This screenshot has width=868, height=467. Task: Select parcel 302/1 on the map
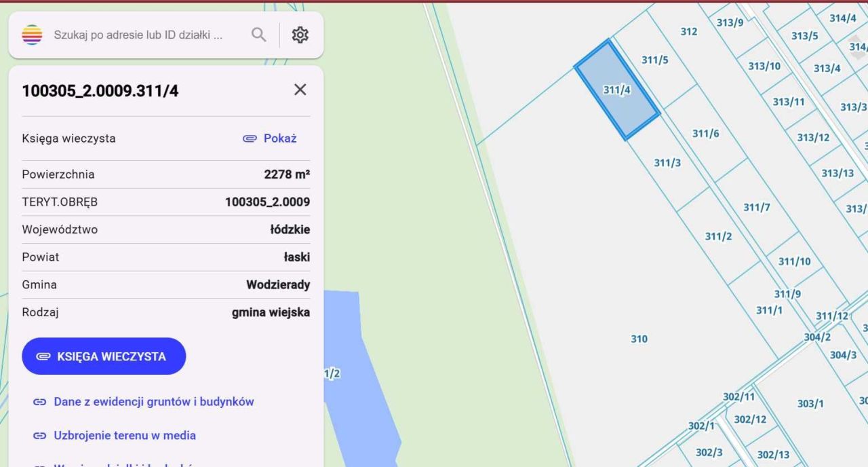tap(701, 426)
